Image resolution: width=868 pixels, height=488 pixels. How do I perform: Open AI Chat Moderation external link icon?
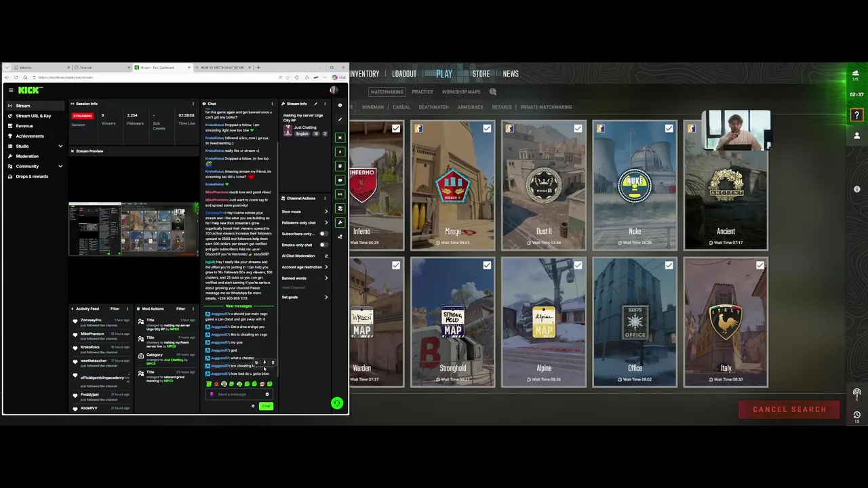coord(326,256)
